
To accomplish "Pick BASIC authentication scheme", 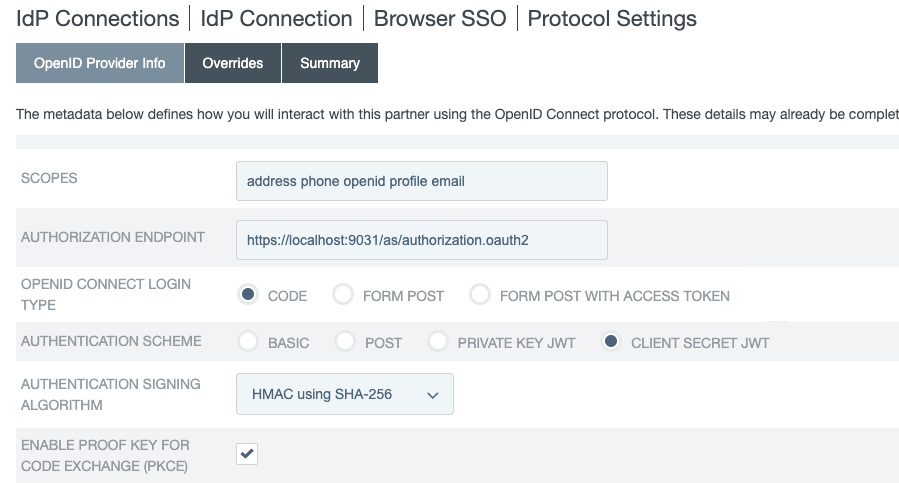I will point(247,342).
